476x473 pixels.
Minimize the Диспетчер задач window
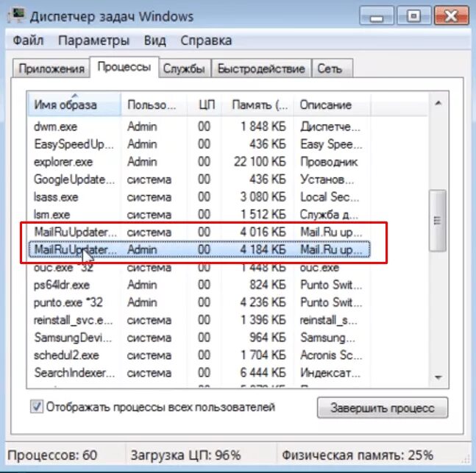377,15
